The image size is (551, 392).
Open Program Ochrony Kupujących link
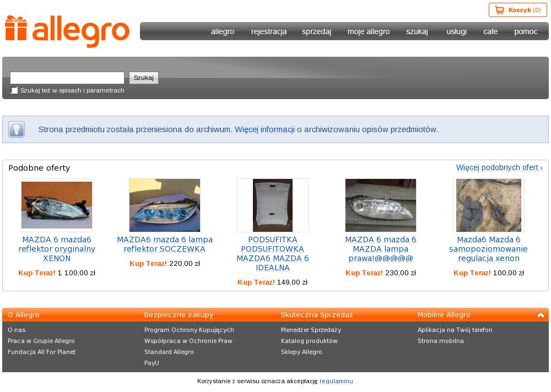(x=189, y=330)
